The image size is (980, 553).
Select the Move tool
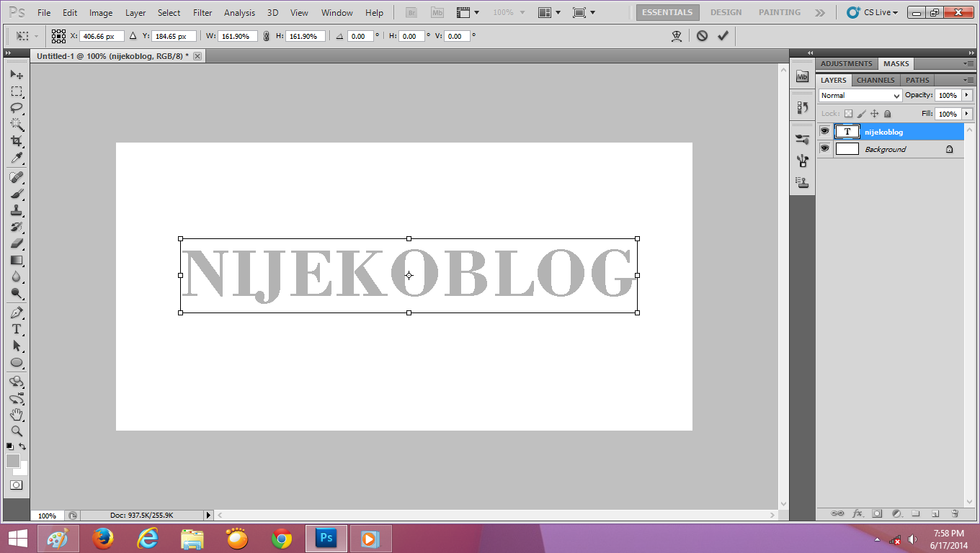point(17,74)
